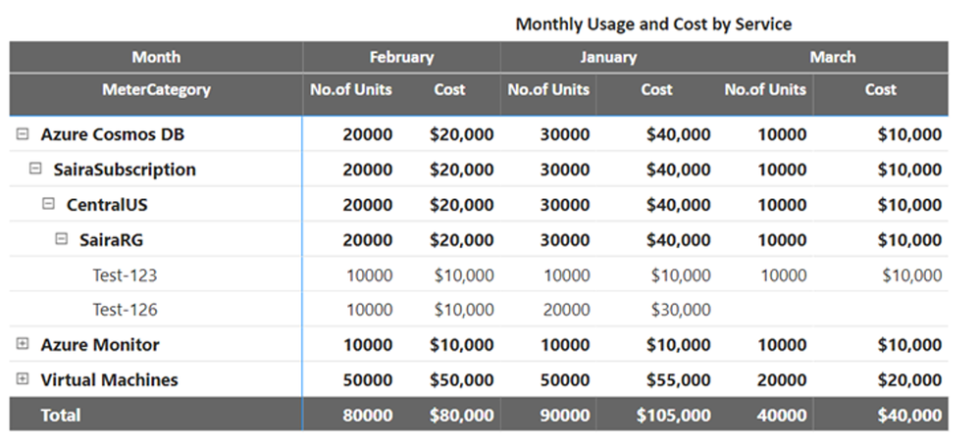Click the Total row label

pyautogui.click(x=61, y=416)
